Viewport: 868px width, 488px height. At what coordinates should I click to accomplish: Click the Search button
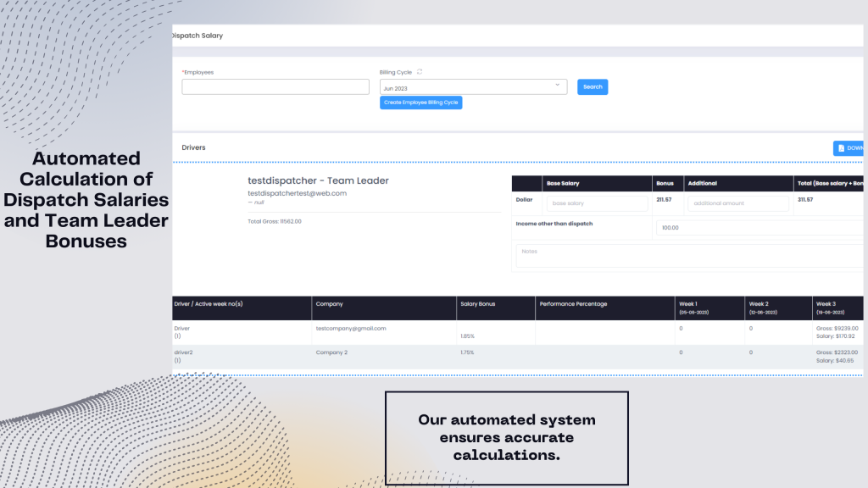coord(593,86)
